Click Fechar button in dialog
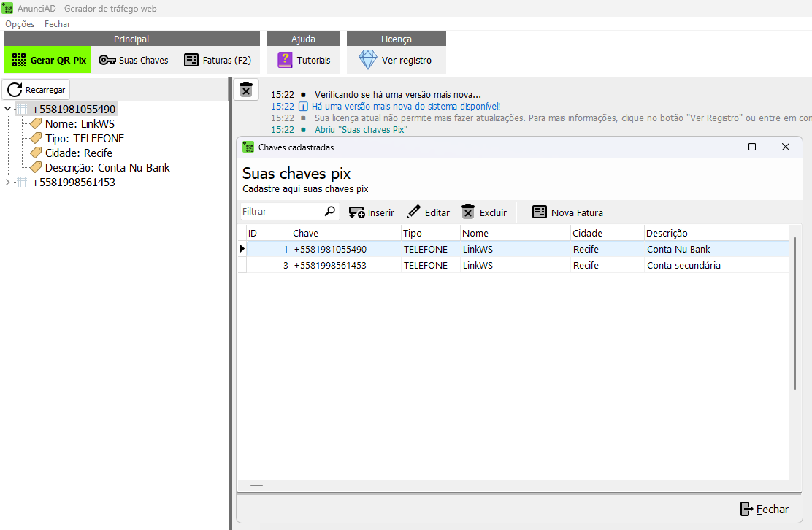 (x=764, y=510)
